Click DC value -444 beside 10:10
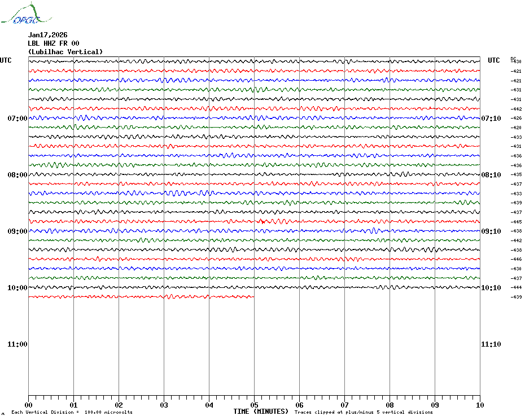Screen dimensions: 525x420 click(x=516, y=288)
